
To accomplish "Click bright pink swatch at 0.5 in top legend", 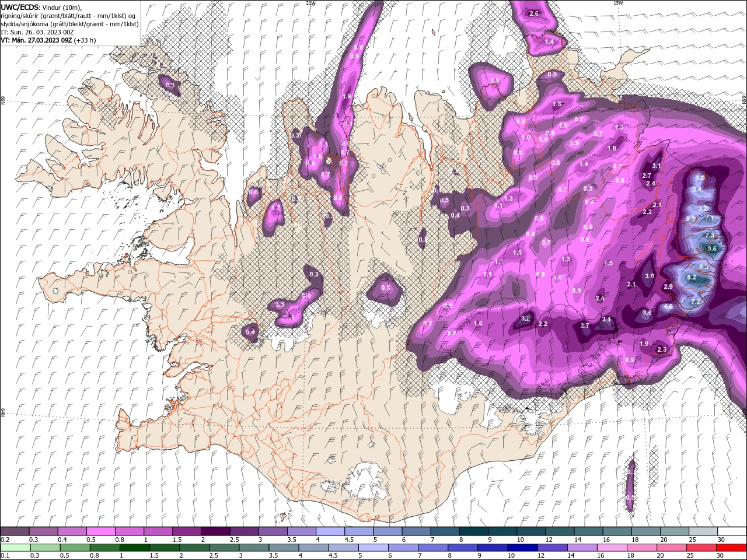I will 100,531.
